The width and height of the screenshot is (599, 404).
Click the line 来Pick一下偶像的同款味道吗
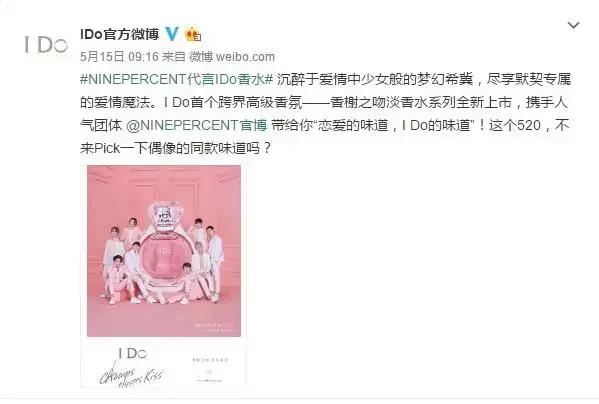[175, 148]
